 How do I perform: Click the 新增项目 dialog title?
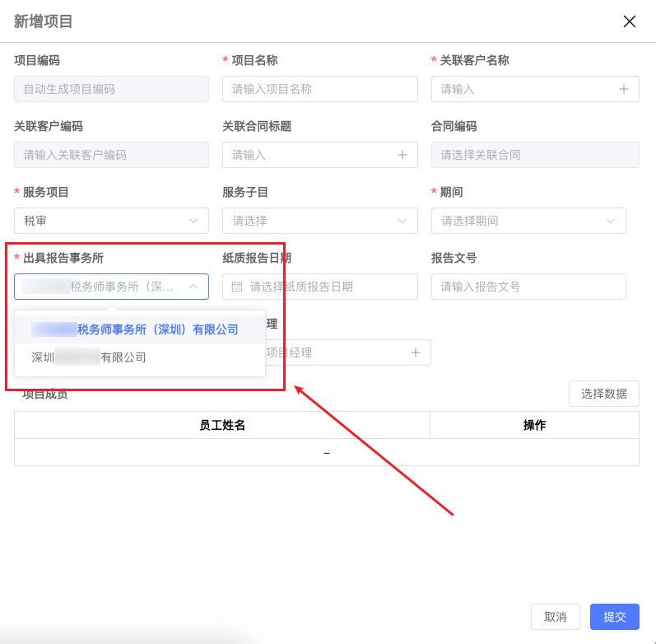43,21
